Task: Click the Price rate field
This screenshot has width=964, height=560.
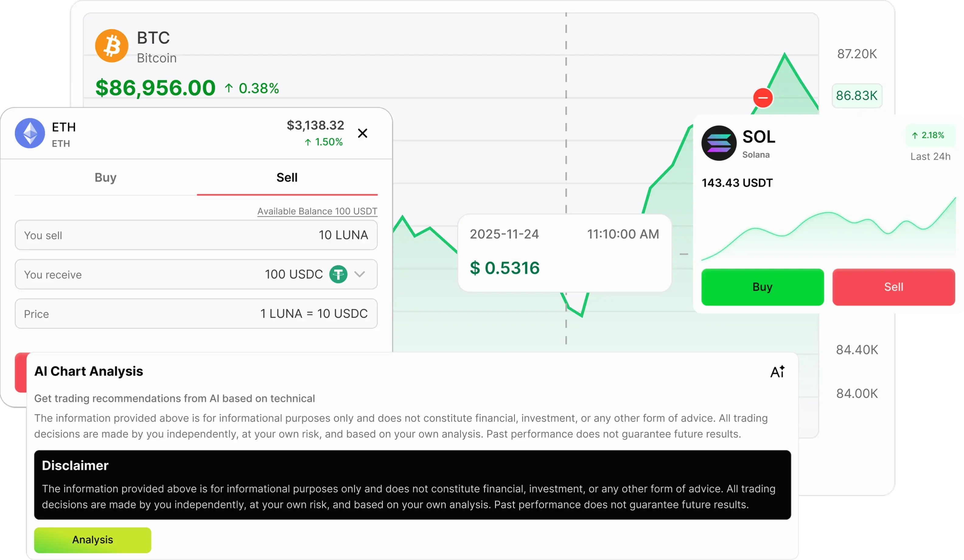Action: (x=196, y=314)
